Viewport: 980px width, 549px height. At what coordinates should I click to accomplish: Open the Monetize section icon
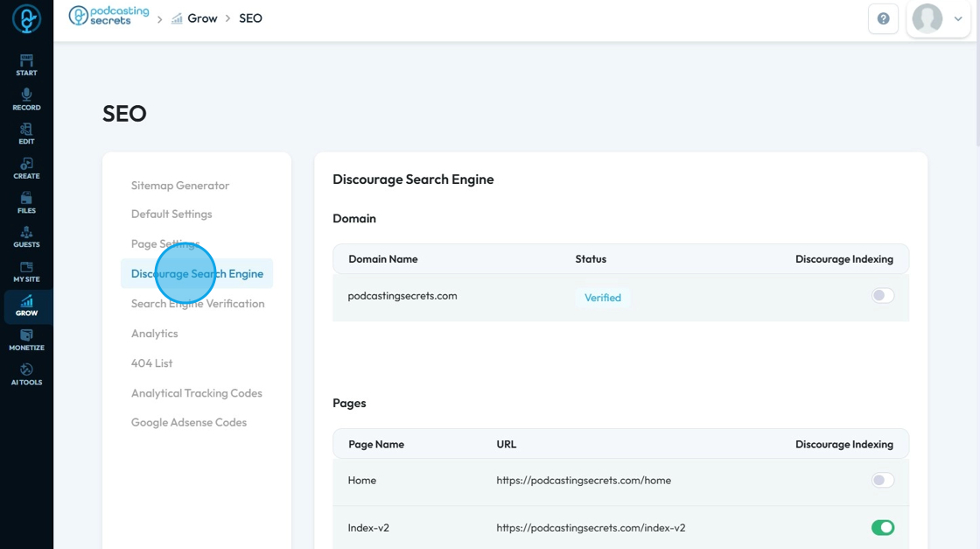(26, 340)
